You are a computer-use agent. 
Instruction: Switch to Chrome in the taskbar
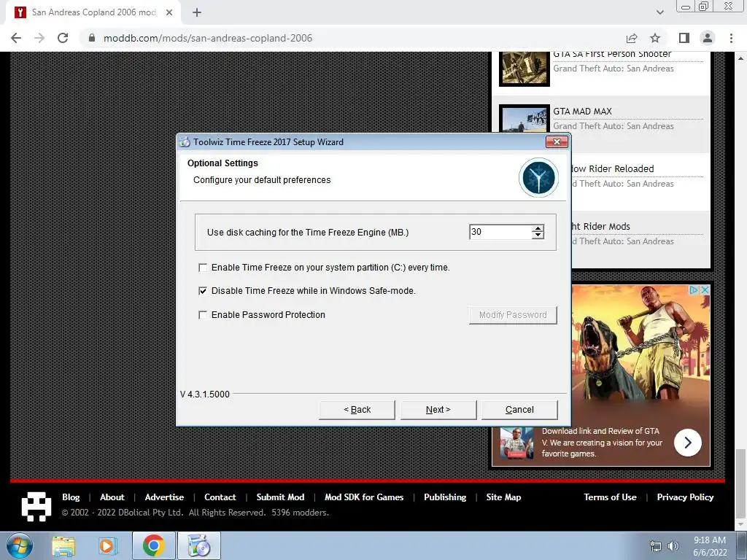click(x=153, y=546)
